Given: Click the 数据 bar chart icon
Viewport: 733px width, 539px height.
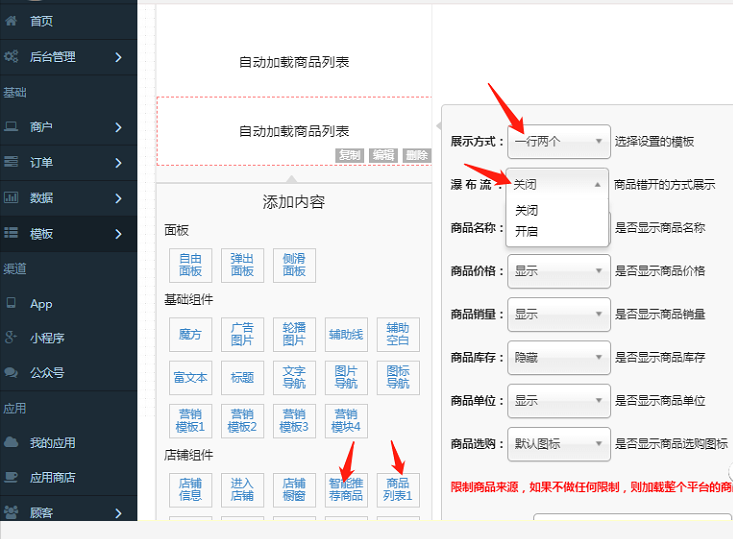Looking at the screenshot, I should pos(11,198).
